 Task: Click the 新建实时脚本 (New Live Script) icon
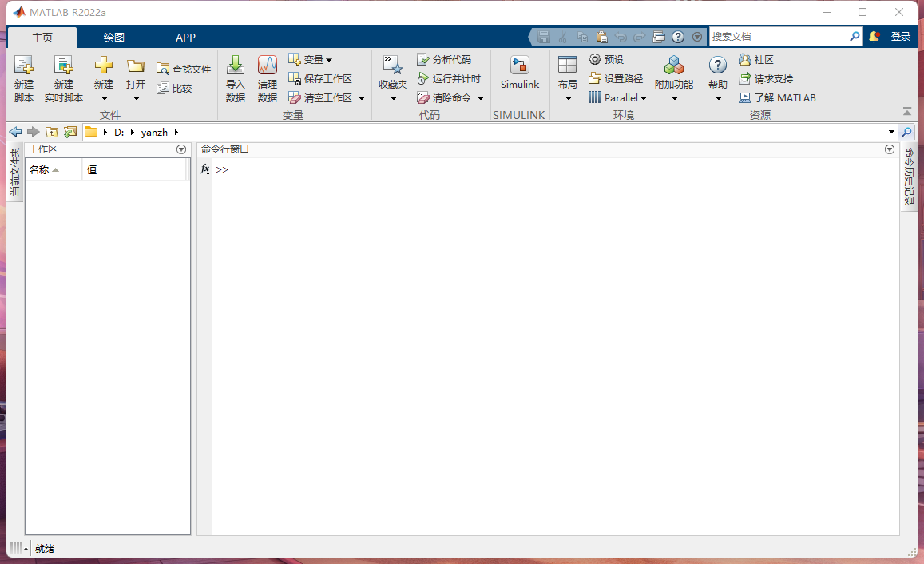(63, 66)
